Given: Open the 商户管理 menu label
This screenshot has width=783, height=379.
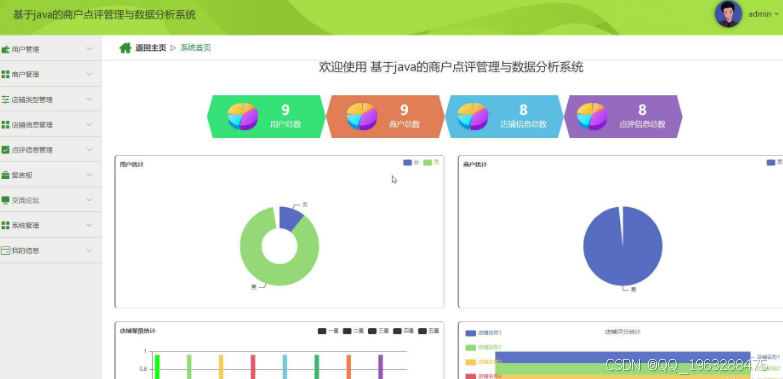Looking at the screenshot, I should (x=25, y=74).
